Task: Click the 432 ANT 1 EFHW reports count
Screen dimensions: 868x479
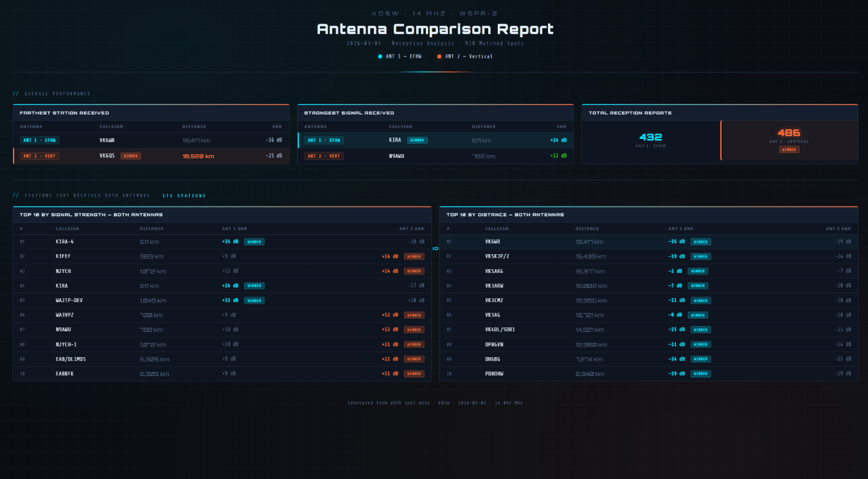Action: [x=650, y=138]
